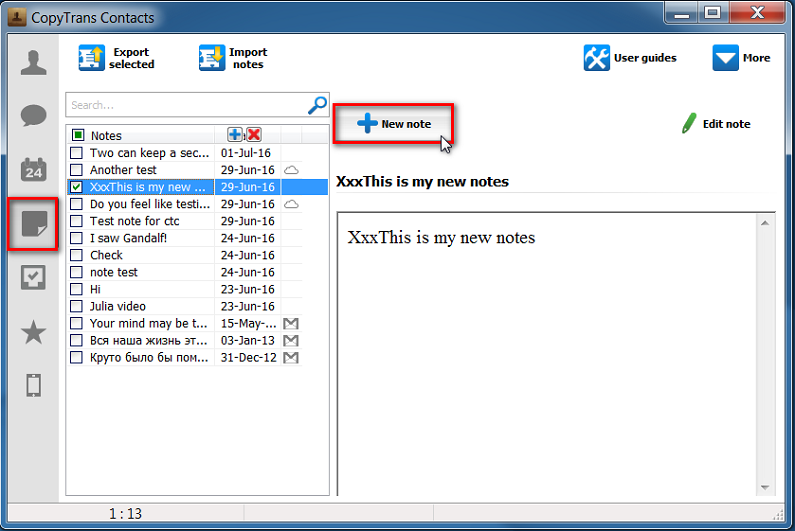The image size is (795, 531).
Task: Click the magnifier search icon
Action: 317,105
